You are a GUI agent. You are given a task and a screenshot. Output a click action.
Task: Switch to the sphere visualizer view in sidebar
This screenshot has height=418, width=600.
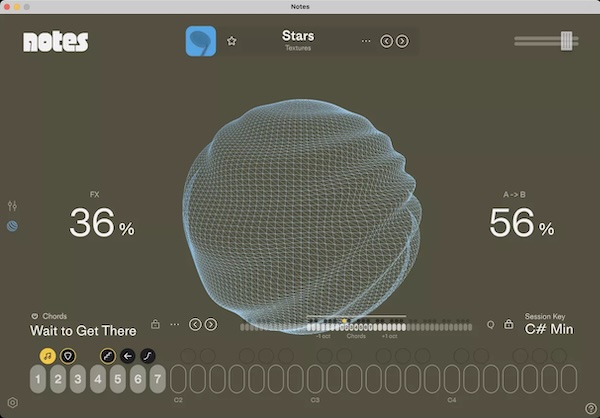[12, 226]
